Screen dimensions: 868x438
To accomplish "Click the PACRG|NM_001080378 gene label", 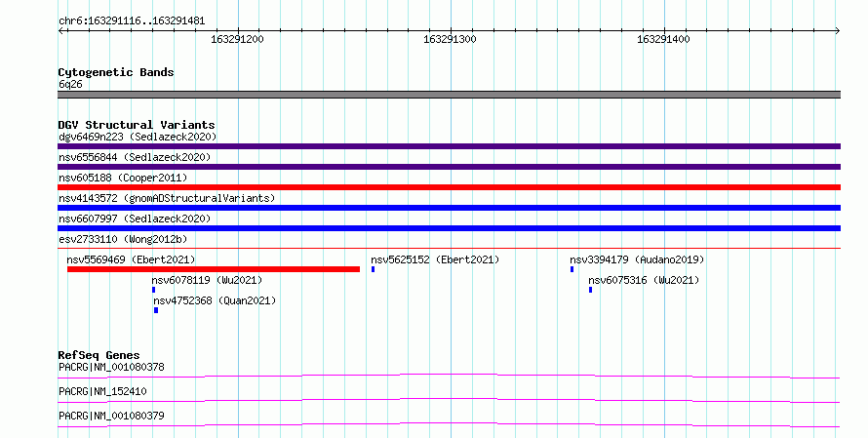I will 111,367.
